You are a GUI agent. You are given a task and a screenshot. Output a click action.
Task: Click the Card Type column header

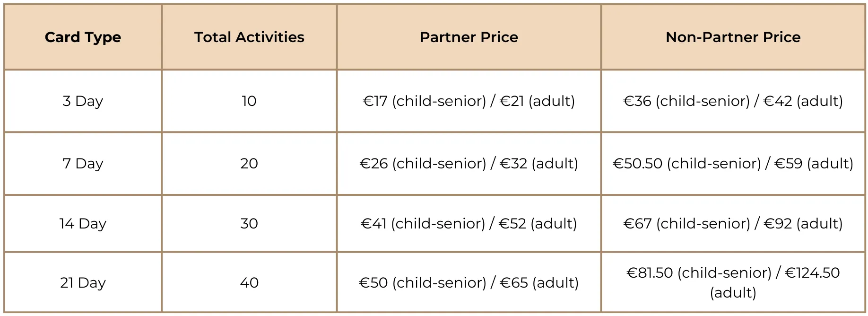(83, 37)
